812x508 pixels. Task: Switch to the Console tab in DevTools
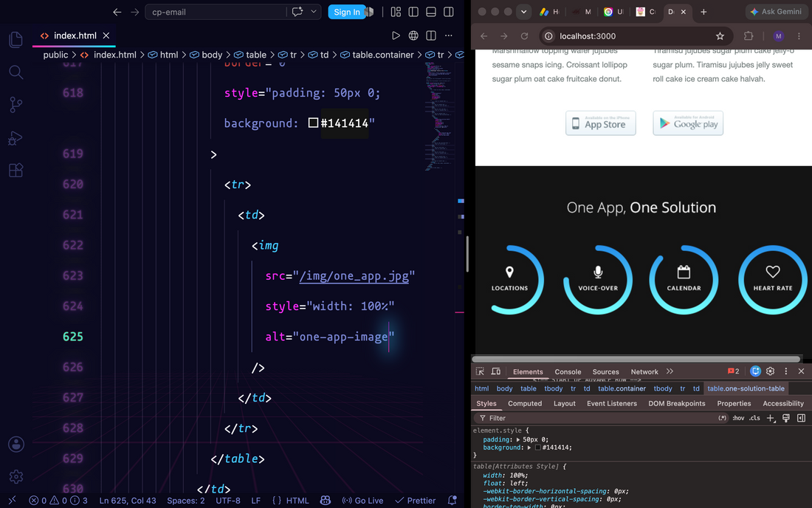[x=568, y=372]
